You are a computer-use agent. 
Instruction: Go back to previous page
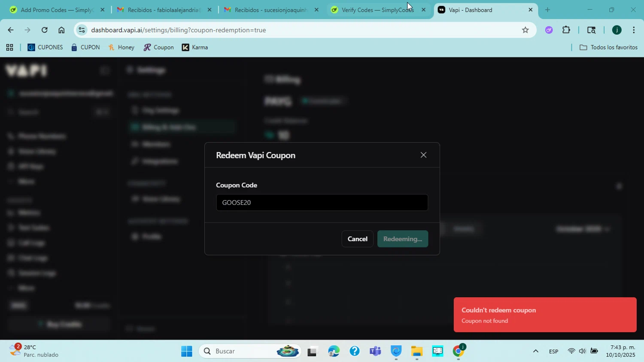tap(10, 30)
